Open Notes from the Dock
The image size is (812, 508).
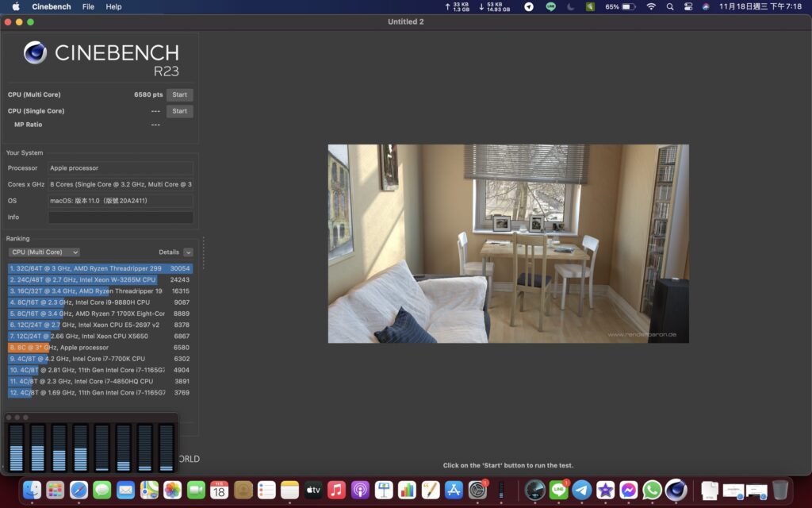[x=289, y=490]
